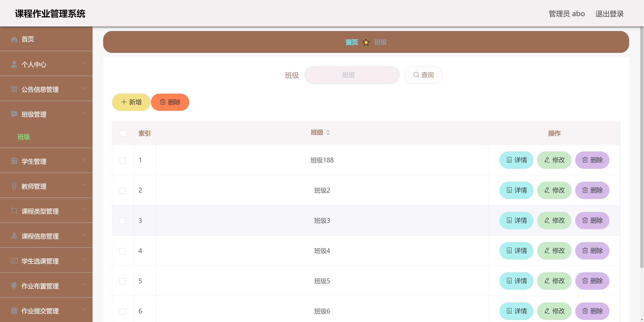Open 详情 for row 班级5
This screenshot has height=322, width=644.
click(x=516, y=281)
